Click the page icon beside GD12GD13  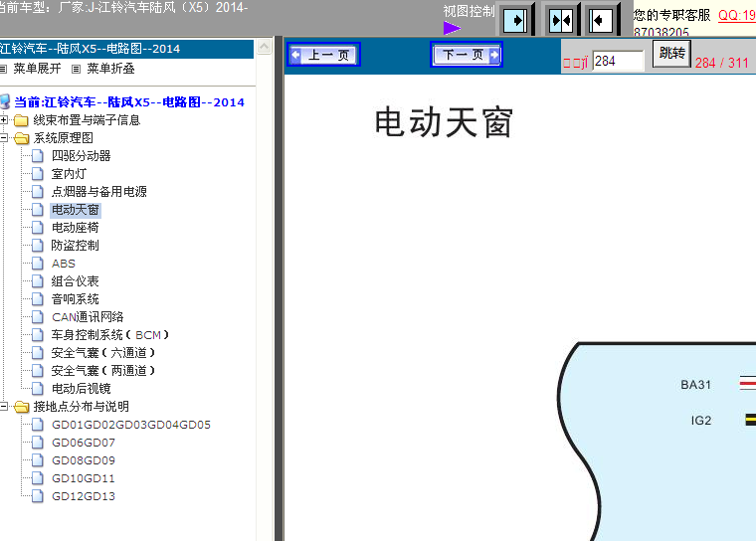37,496
